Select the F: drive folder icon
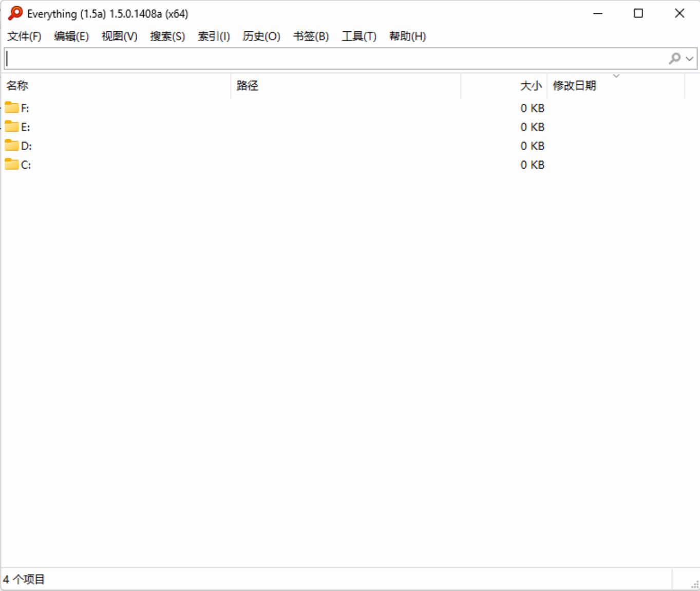 (12, 107)
